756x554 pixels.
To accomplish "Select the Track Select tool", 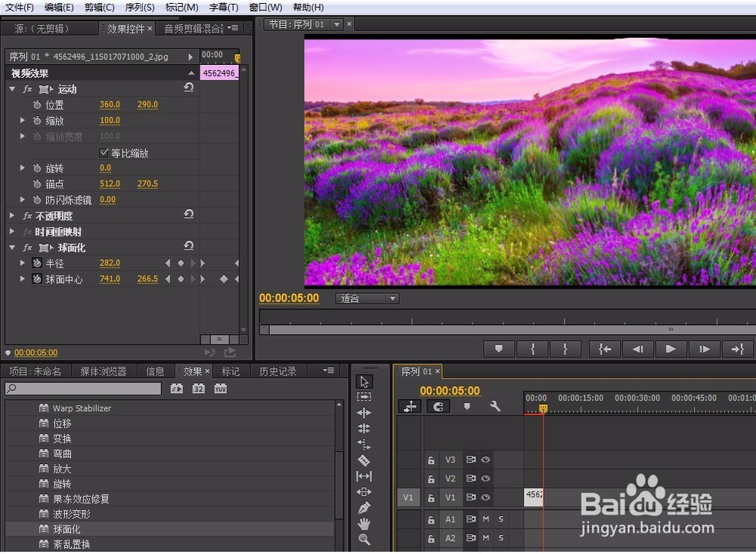I will tap(364, 397).
